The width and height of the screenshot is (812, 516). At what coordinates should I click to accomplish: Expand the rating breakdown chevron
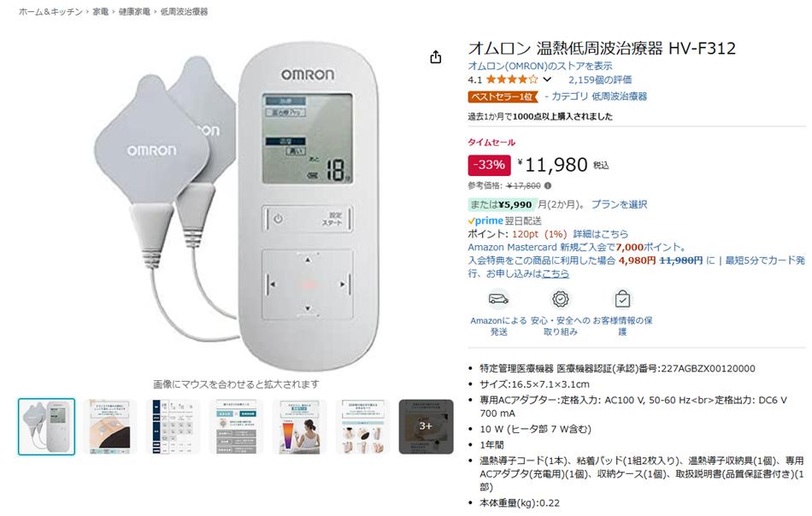tap(547, 79)
